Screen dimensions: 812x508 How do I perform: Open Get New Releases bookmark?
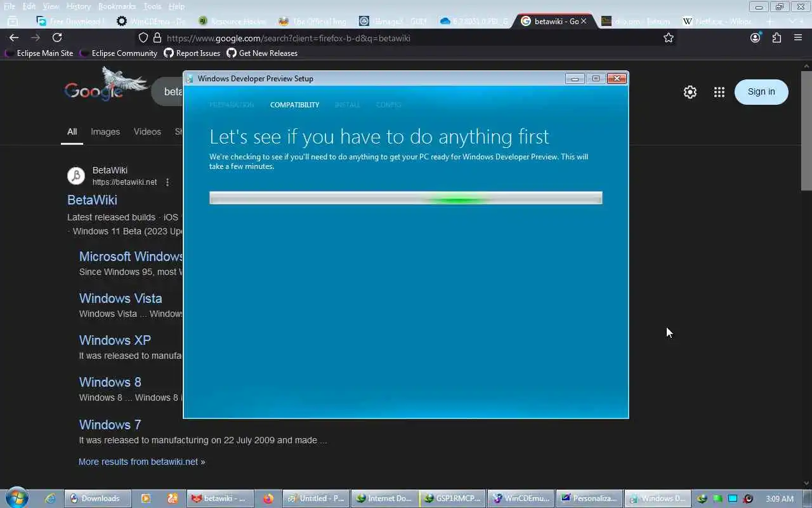pos(262,53)
